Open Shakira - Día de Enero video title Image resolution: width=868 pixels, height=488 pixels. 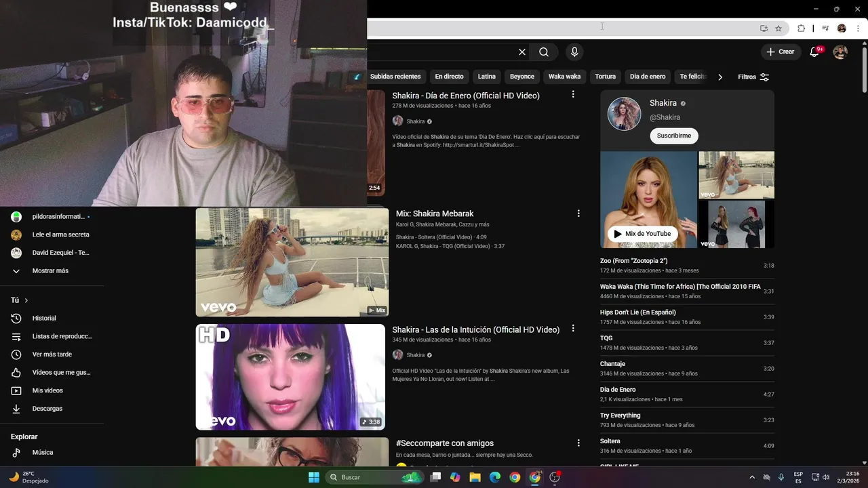point(466,96)
